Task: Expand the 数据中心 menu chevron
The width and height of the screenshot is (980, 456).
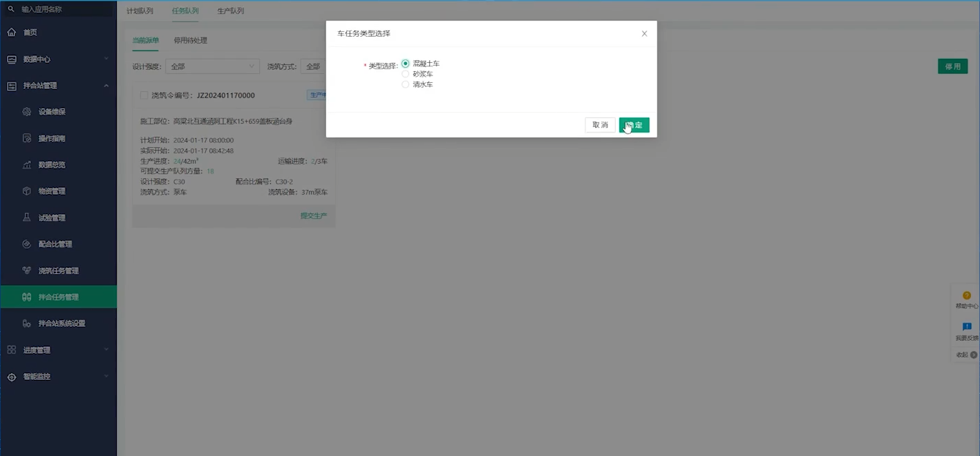Action: point(106,59)
